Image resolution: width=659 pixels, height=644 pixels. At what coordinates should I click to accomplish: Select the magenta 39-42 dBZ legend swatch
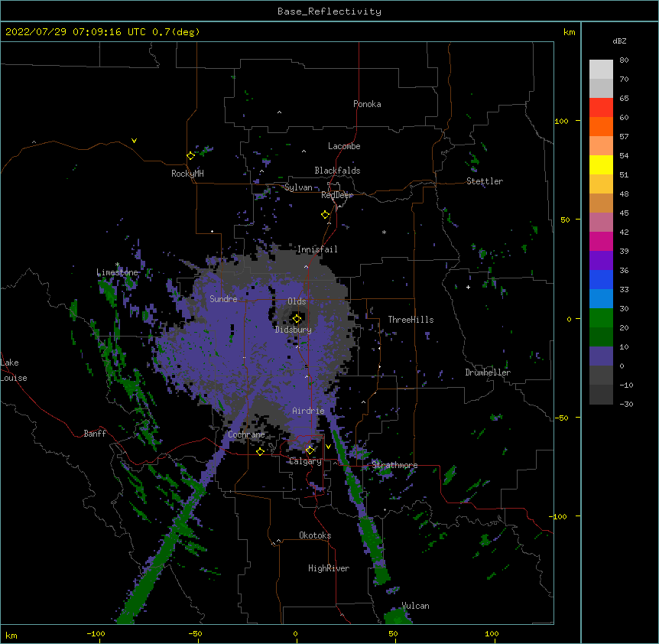[x=601, y=241]
